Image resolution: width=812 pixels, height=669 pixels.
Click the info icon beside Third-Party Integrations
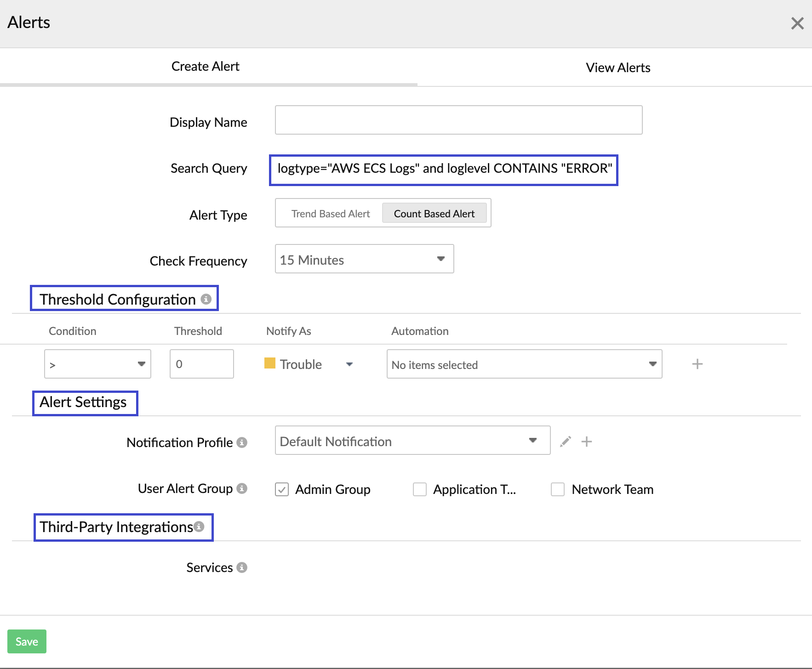click(199, 527)
